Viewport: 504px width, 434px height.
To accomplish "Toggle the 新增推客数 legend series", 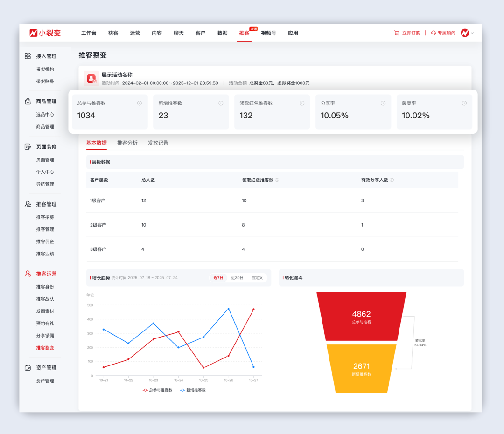I will click(193, 390).
